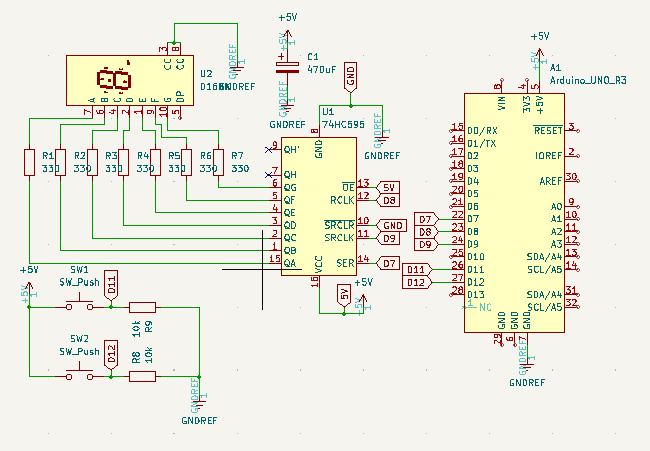Select the 5V global label below U1
Screen dimensions: 650x451
[x=344, y=296]
